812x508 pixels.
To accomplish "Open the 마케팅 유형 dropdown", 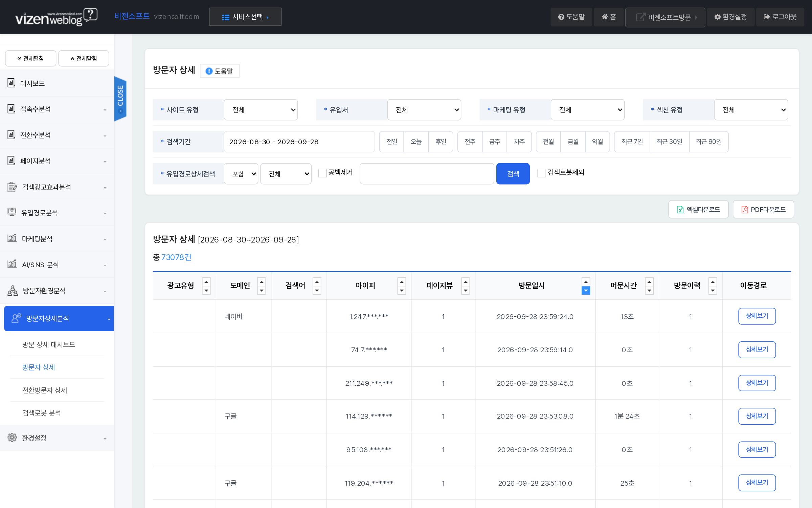I will (x=588, y=110).
